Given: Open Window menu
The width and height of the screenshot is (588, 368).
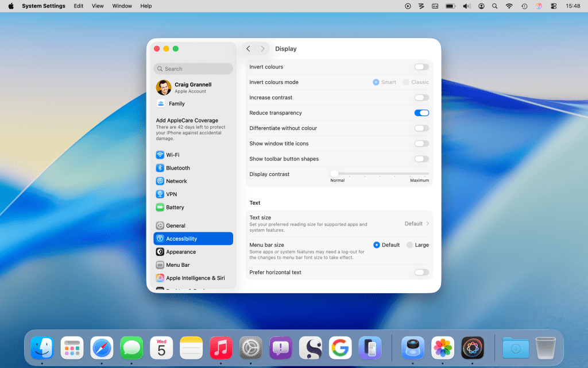Looking at the screenshot, I should tap(122, 6).
